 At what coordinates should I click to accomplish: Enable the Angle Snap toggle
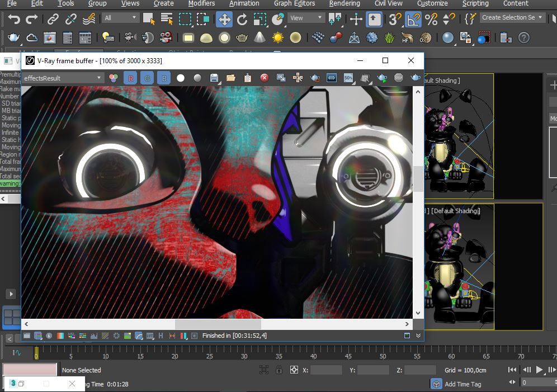(x=413, y=20)
